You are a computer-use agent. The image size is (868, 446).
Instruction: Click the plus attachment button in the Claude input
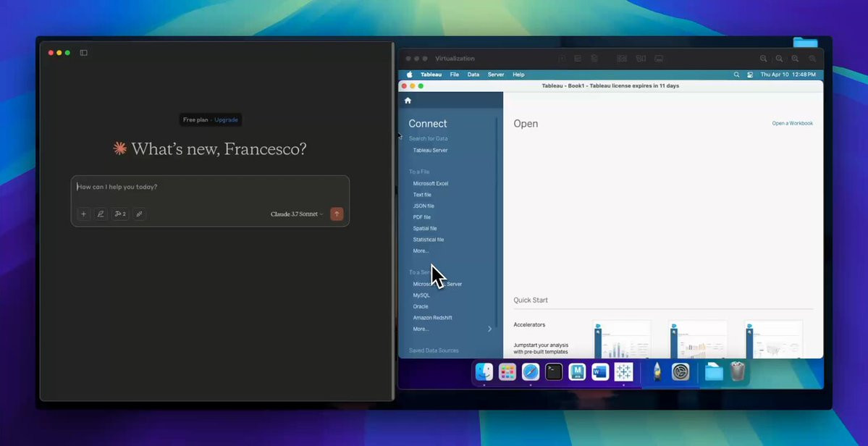pyautogui.click(x=83, y=214)
